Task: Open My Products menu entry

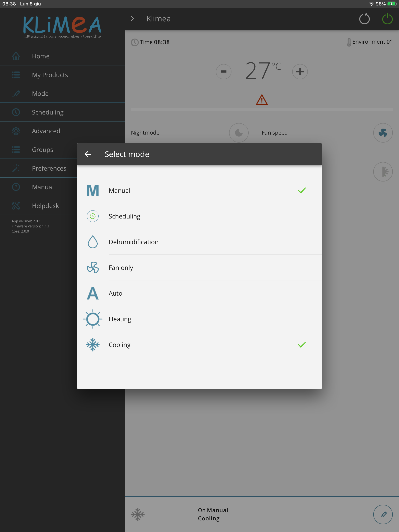Action: [x=50, y=75]
